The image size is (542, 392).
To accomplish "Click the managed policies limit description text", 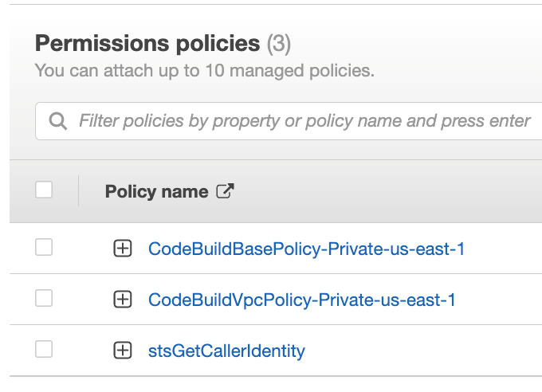I will [204, 70].
